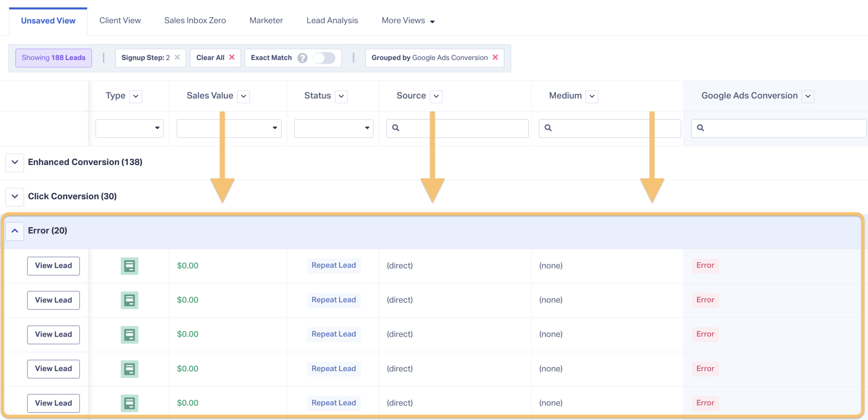
Task: Open the Status filter select box
Action: 334,128
